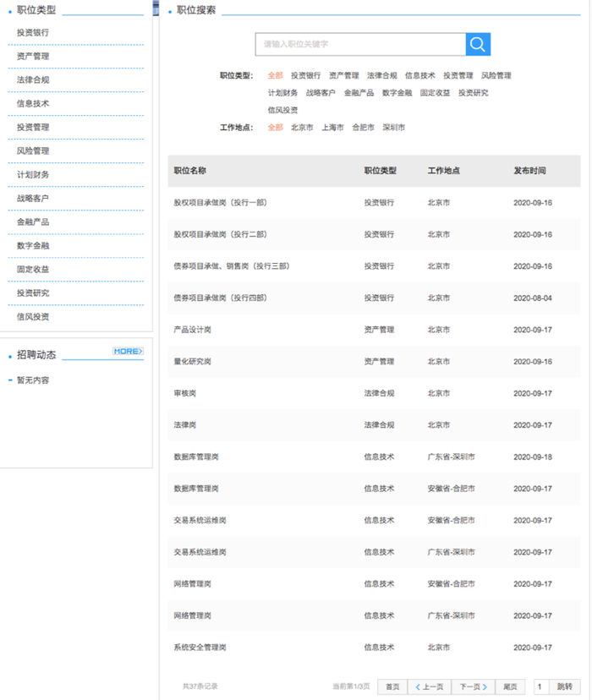Open the 系统安全管理岗 job posting

tap(200, 648)
